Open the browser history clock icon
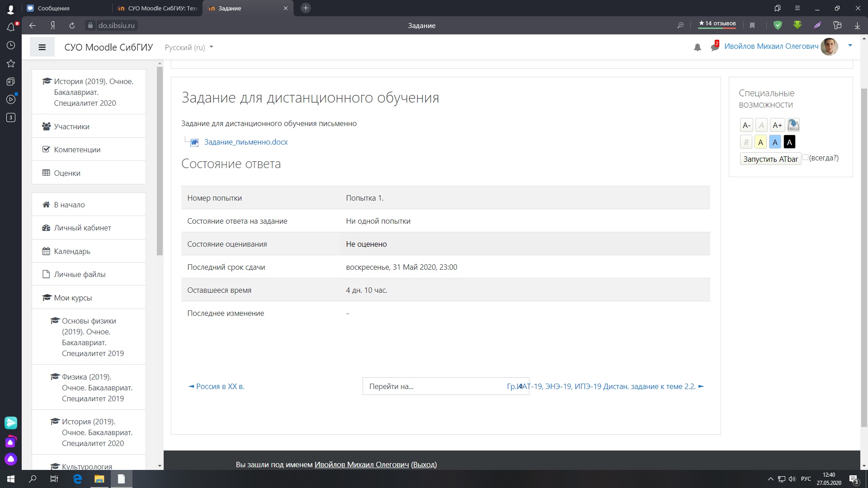Screen dimensions: 868x488 point(11,45)
